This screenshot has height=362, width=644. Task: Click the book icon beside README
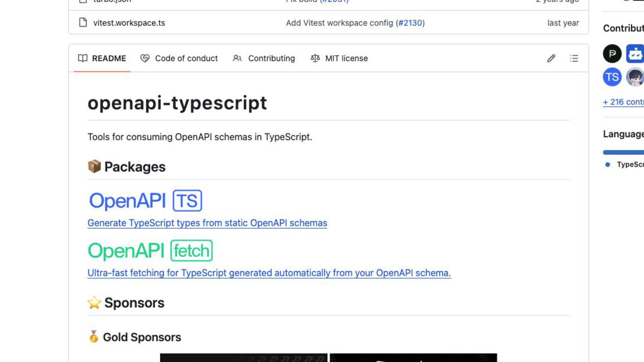coord(83,58)
